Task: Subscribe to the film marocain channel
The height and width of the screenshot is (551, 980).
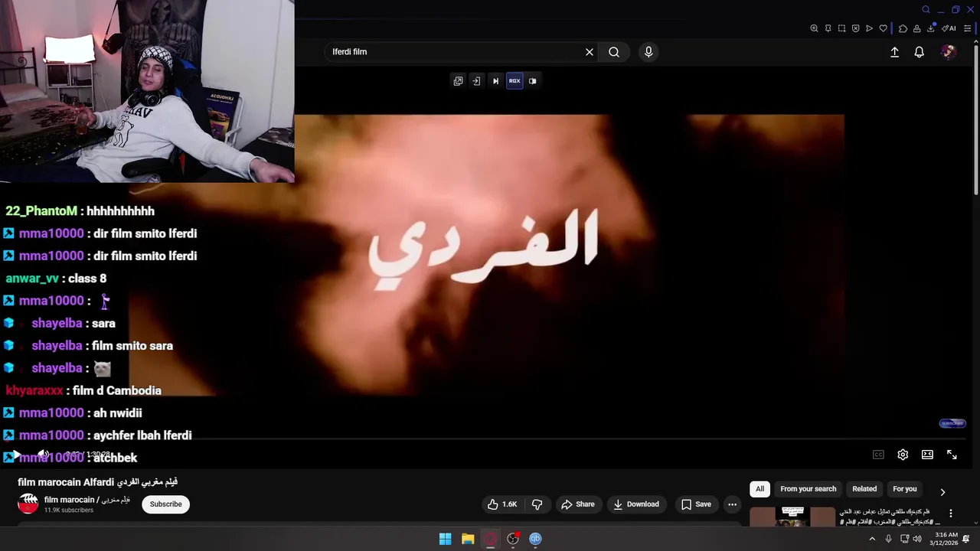Action: 166,504
